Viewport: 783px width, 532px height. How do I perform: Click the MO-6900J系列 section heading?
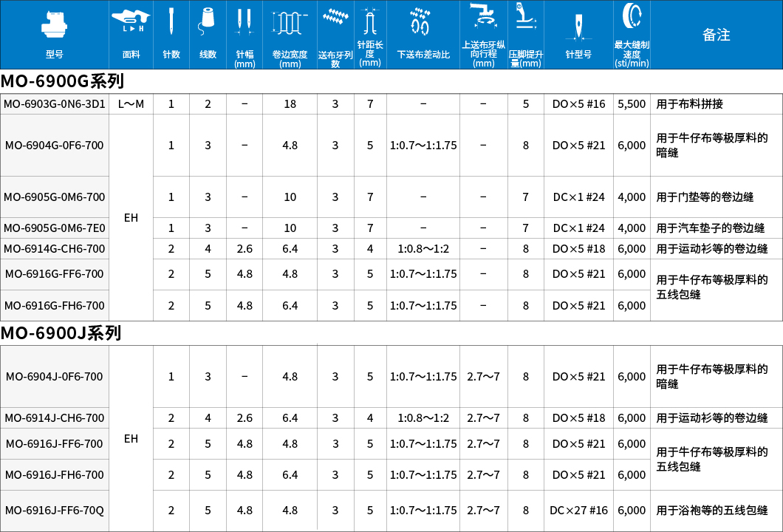point(61,333)
